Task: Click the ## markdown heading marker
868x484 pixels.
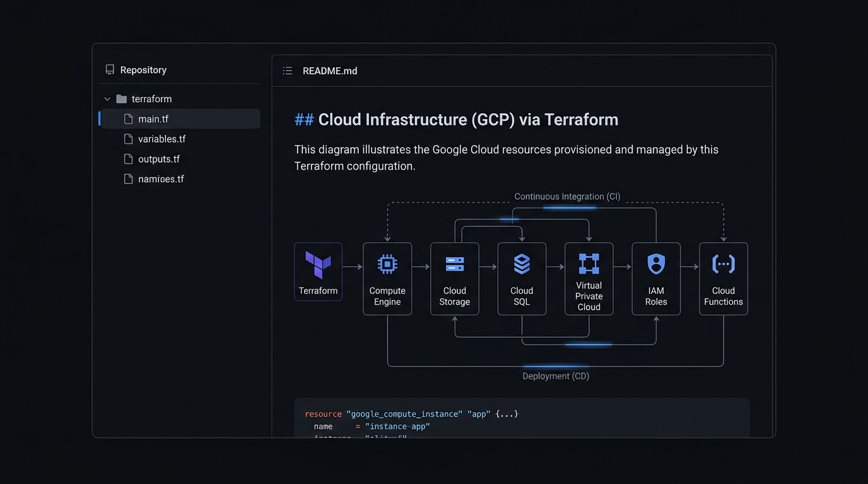Action: (304, 120)
